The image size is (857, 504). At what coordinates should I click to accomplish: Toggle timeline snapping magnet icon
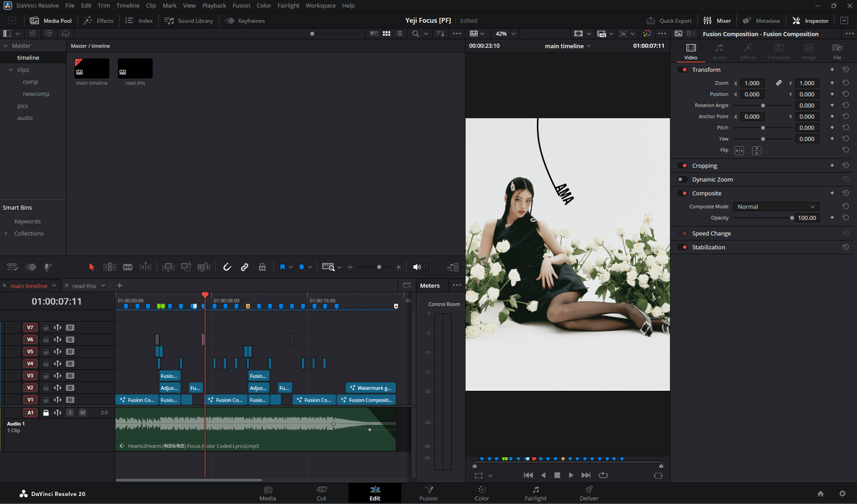[x=227, y=267]
